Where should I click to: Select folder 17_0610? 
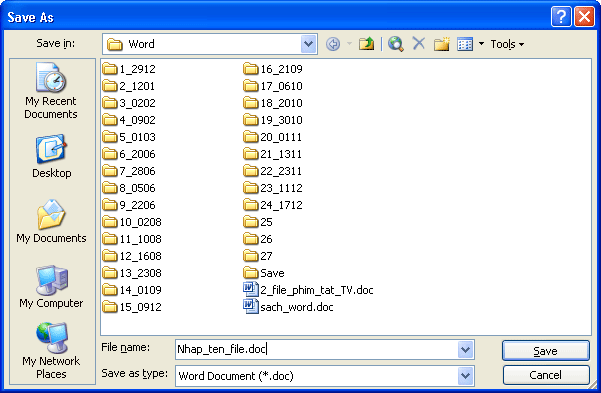(x=273, y=86)
